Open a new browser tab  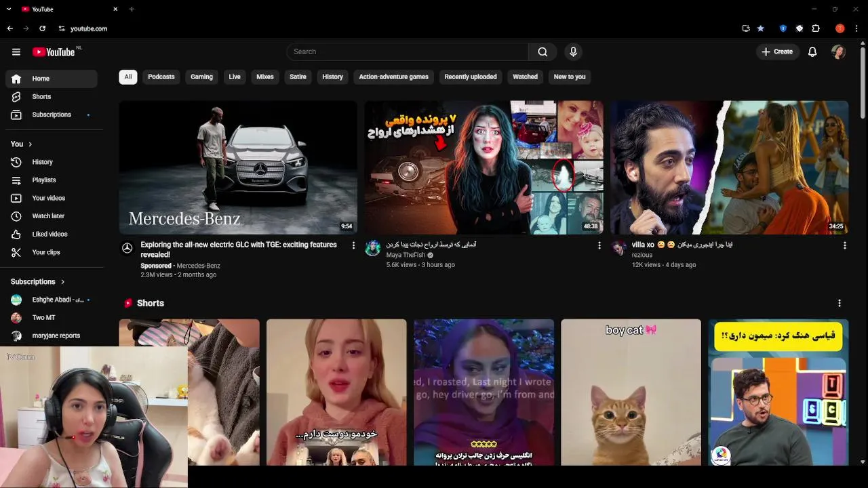tap(132, 9)
